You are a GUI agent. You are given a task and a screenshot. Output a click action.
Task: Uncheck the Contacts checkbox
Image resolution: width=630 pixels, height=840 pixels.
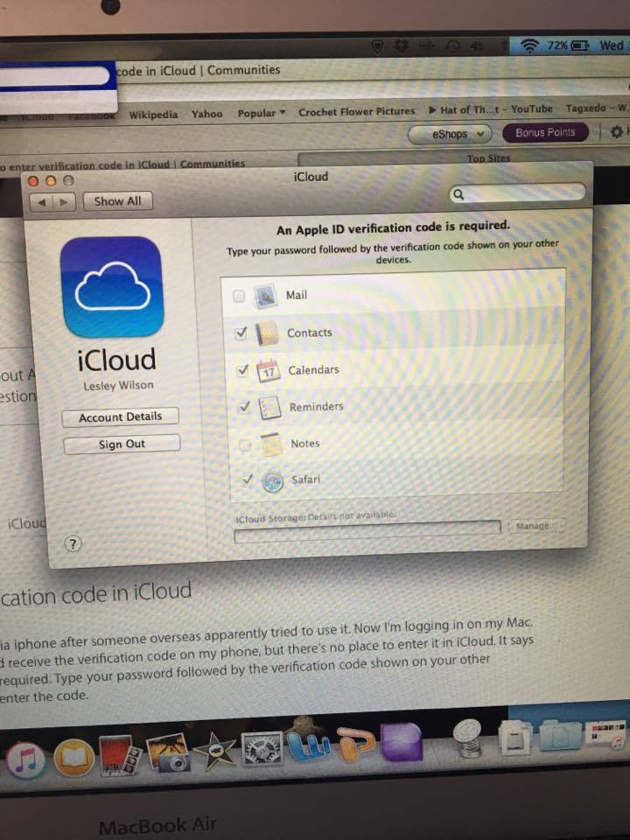(x=241, y=333)
